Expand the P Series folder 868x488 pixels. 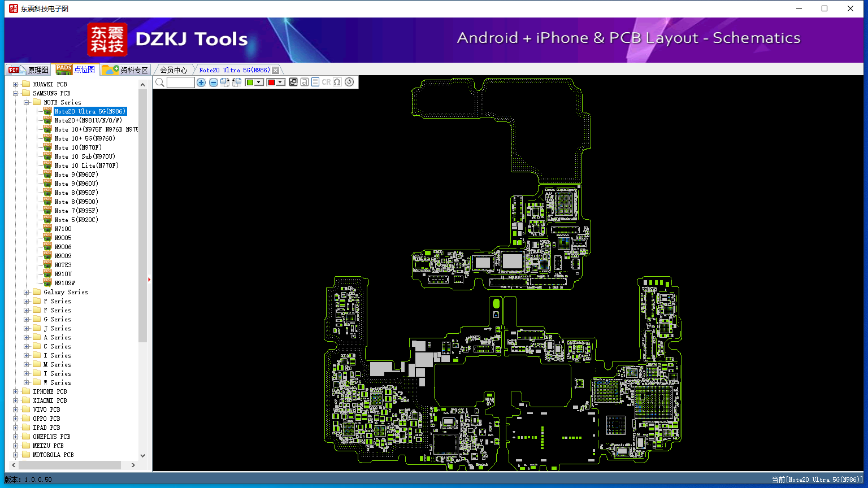point(27,301)
